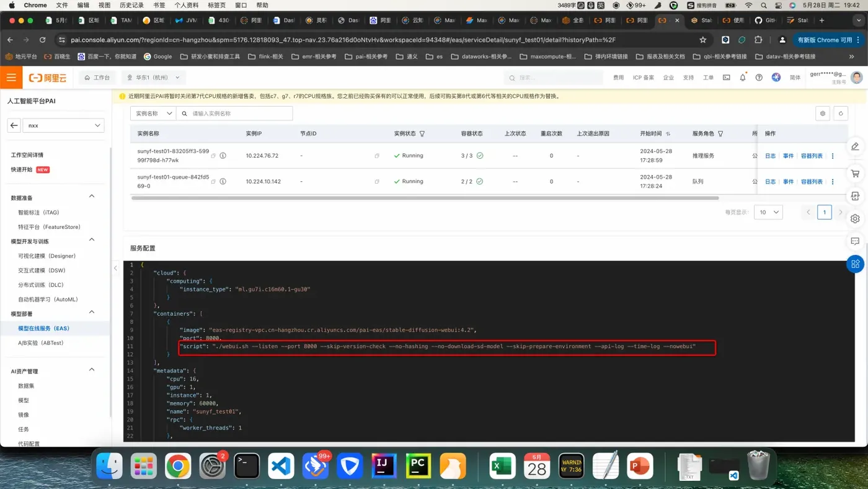Screen dimensions: 868x489
Task: Filter by service role (服务角色)
Action: point(720,133)
